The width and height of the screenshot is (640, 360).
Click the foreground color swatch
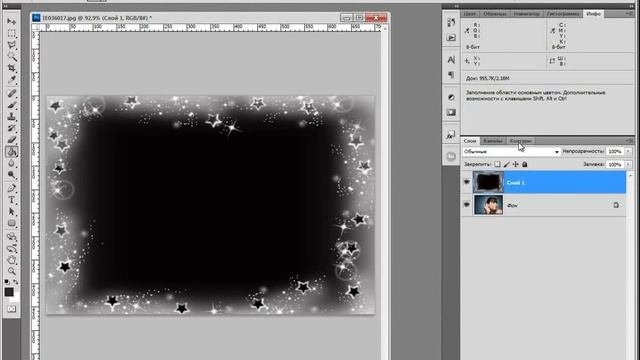9,292
